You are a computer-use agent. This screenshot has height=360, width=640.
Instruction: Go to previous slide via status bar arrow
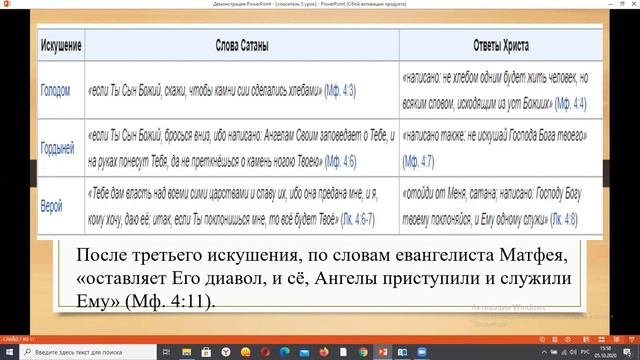542,339
